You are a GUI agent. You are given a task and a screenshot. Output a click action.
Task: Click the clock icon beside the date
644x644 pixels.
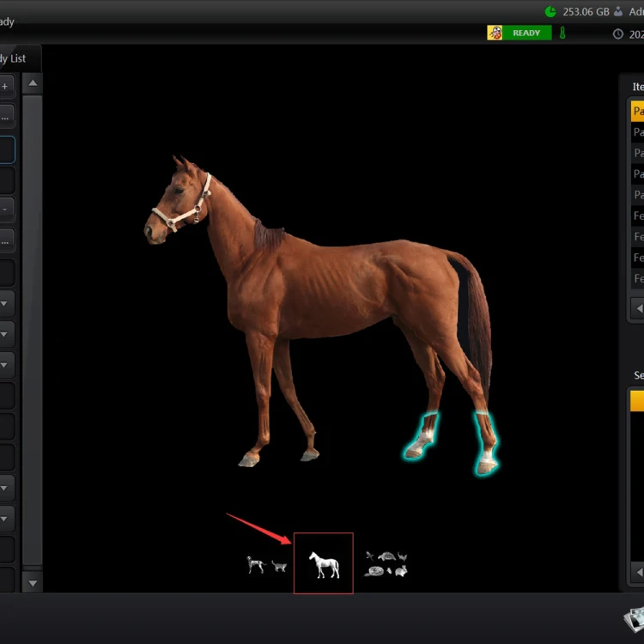(618, 34)
